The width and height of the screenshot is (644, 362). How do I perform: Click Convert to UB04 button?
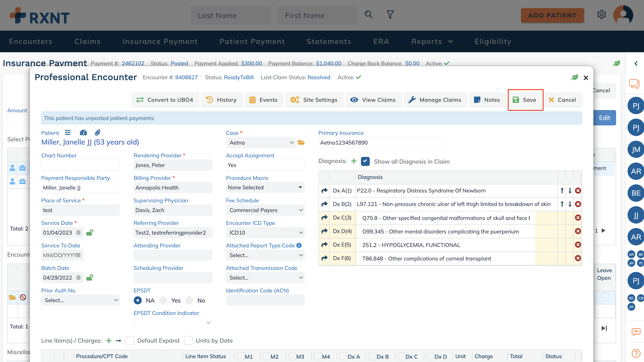pos(165,100)
